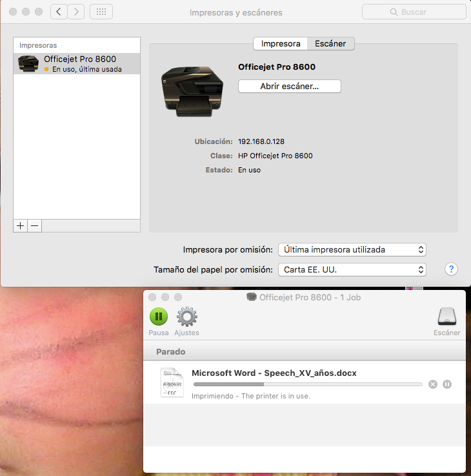Remove printer with the minus button

click(x=35, y=226)
